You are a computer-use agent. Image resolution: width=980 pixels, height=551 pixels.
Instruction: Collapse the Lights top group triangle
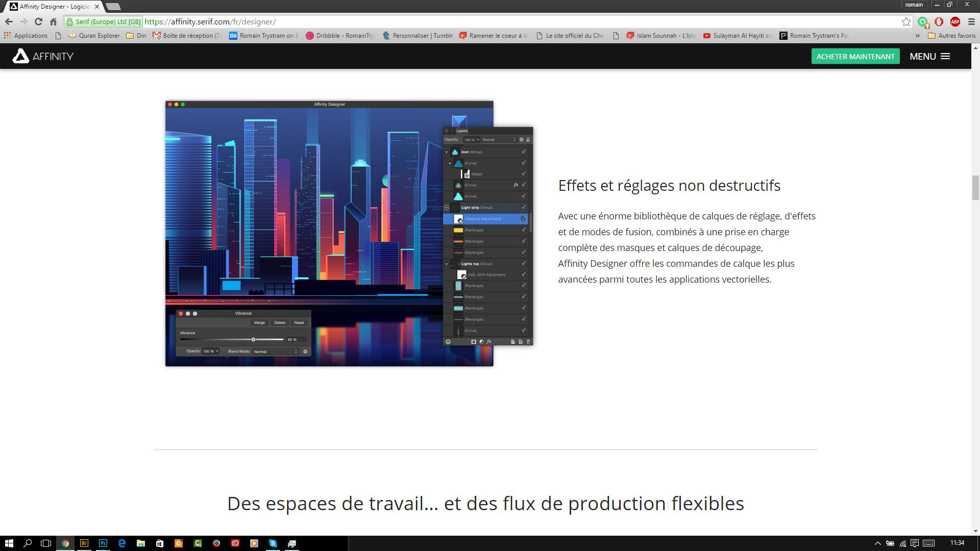[x=447, y=264]
